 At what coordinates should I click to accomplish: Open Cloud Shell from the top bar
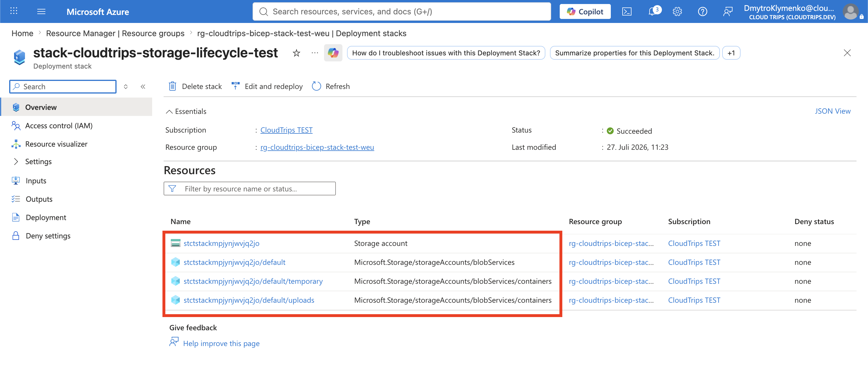[627, 12]
